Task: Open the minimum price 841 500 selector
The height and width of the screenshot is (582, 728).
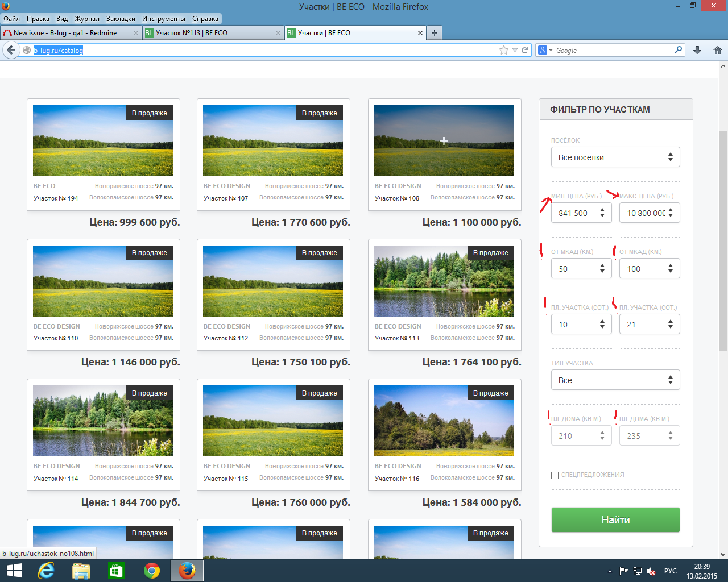Action: [x=581, y=213]
